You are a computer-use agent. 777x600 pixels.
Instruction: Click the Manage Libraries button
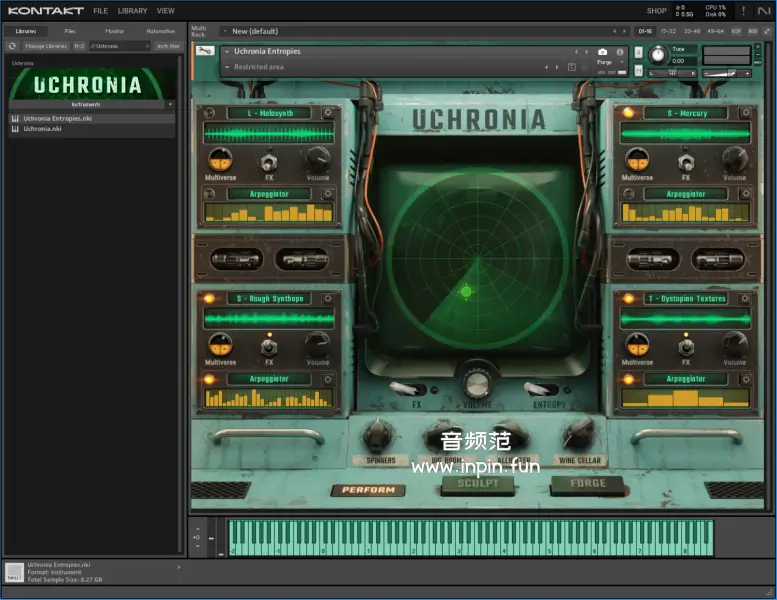tap(46, 46)
